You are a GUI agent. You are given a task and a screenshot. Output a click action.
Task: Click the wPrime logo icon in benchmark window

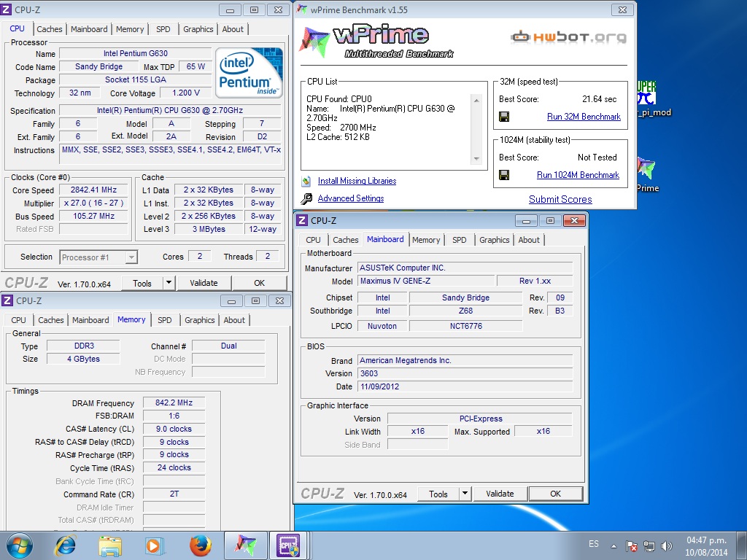[314, 42]
